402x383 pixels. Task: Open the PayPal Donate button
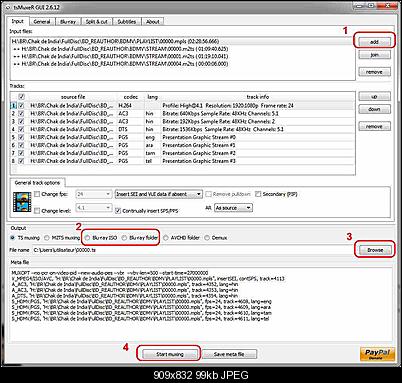(377, 354)
